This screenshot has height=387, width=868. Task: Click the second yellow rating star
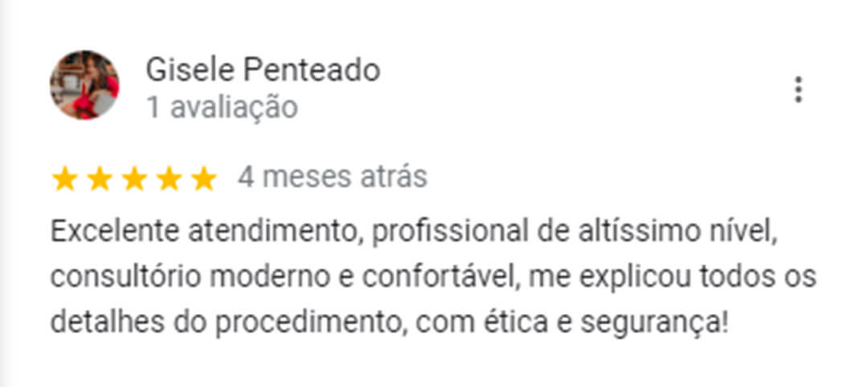click(100, 179)
